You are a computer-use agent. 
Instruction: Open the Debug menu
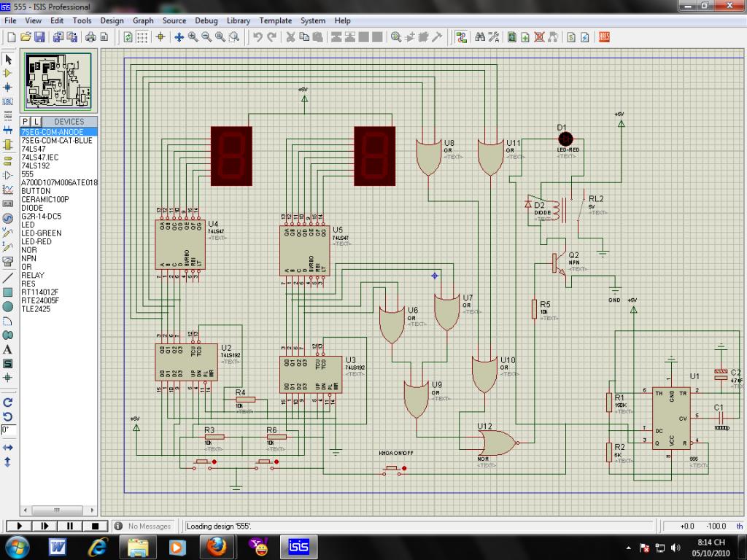pos(206,20)
